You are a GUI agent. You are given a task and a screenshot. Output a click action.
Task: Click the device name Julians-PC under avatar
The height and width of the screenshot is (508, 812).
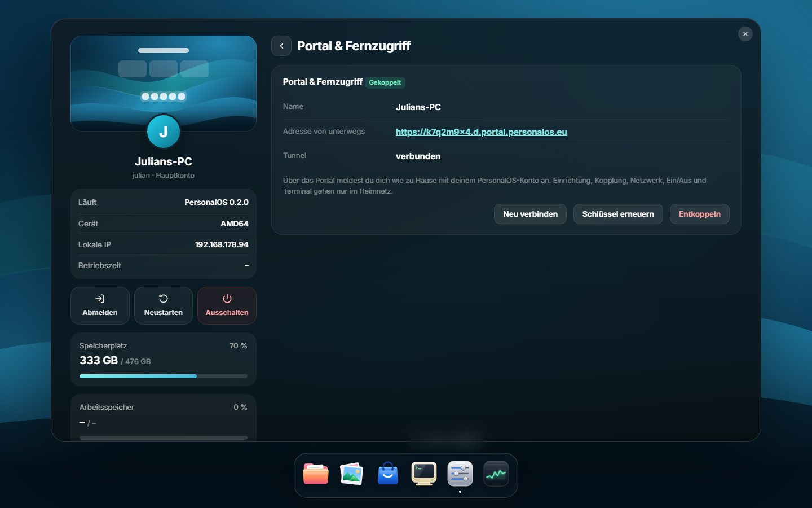click(x=164, y=161)
